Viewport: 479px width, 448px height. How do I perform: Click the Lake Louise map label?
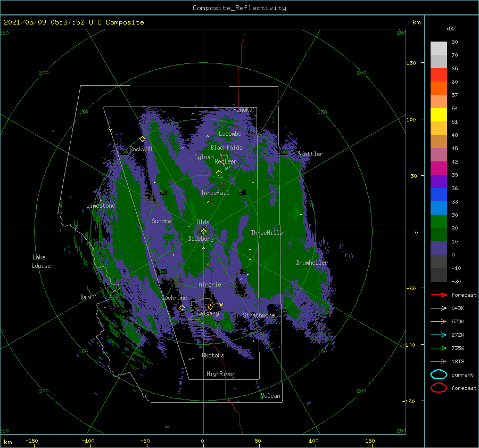(x=41, y=262)
